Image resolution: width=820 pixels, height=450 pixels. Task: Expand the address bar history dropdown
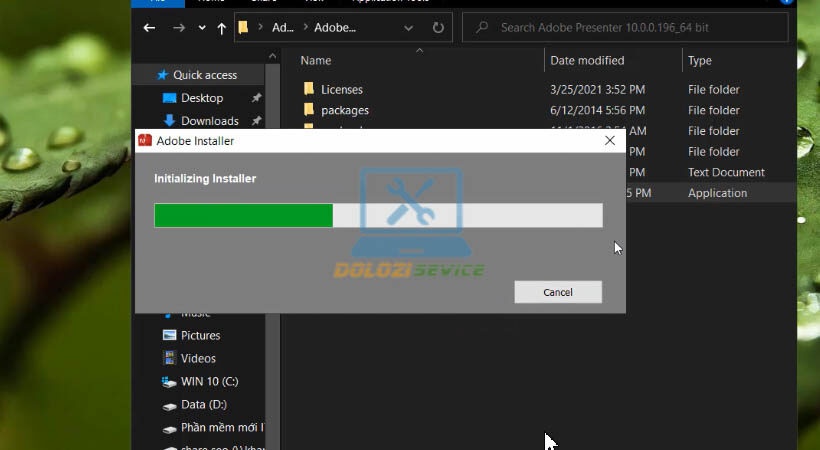[408, 28]
